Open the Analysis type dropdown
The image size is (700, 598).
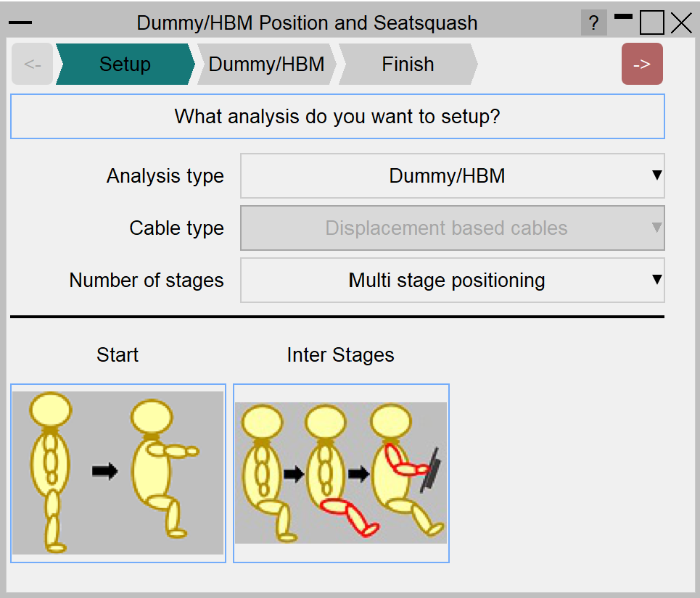452,175
